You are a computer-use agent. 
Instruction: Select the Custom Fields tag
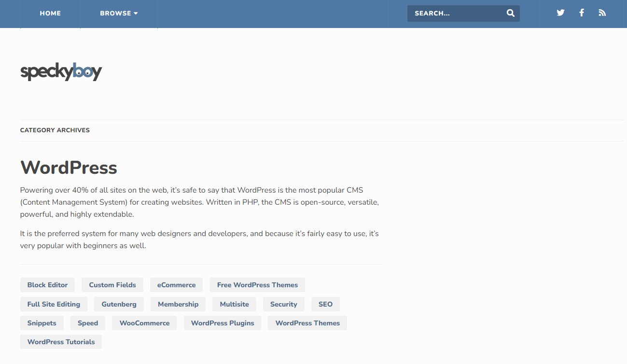112,285
